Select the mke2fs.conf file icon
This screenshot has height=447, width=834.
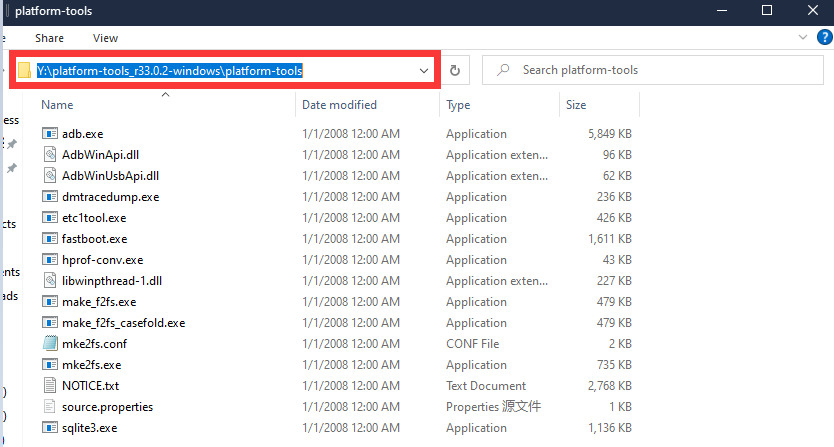tap(51, 344)
